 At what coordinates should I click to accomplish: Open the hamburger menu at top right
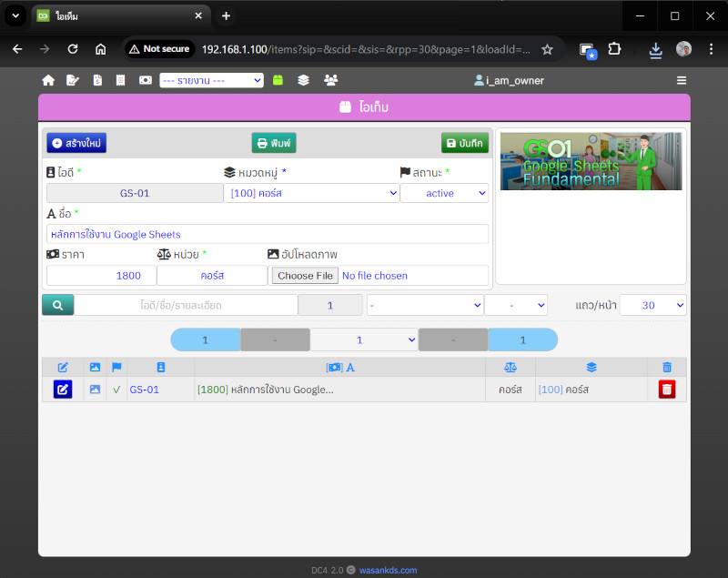682,80
